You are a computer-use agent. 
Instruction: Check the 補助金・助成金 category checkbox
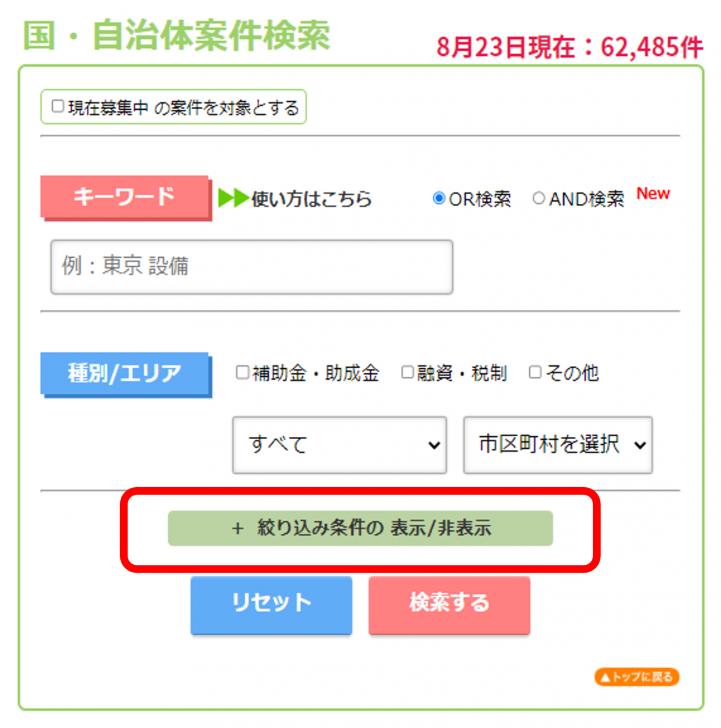(242, 372)
